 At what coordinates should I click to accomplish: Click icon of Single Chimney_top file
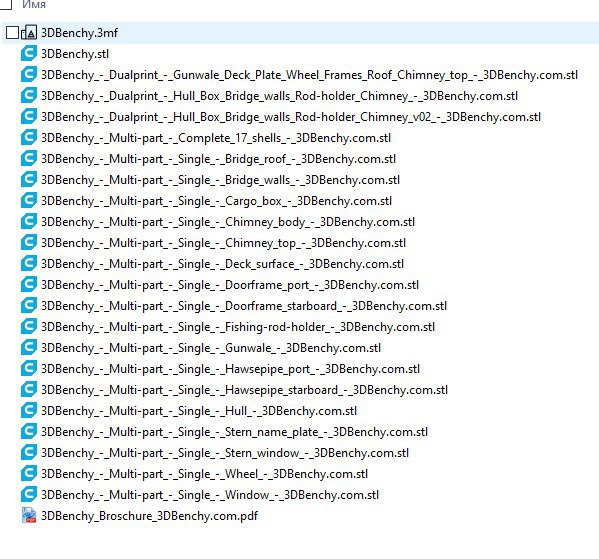coord(29,243)
